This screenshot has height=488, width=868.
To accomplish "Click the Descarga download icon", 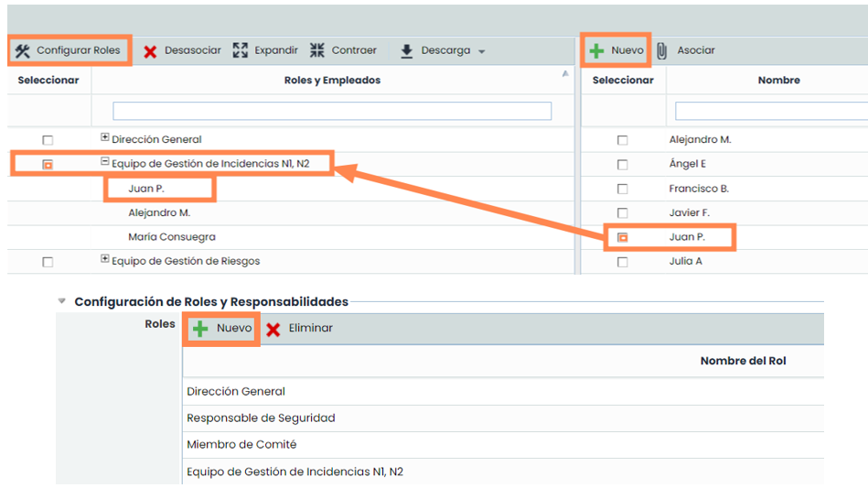I will pyautogui.click(x=407, y=51).
